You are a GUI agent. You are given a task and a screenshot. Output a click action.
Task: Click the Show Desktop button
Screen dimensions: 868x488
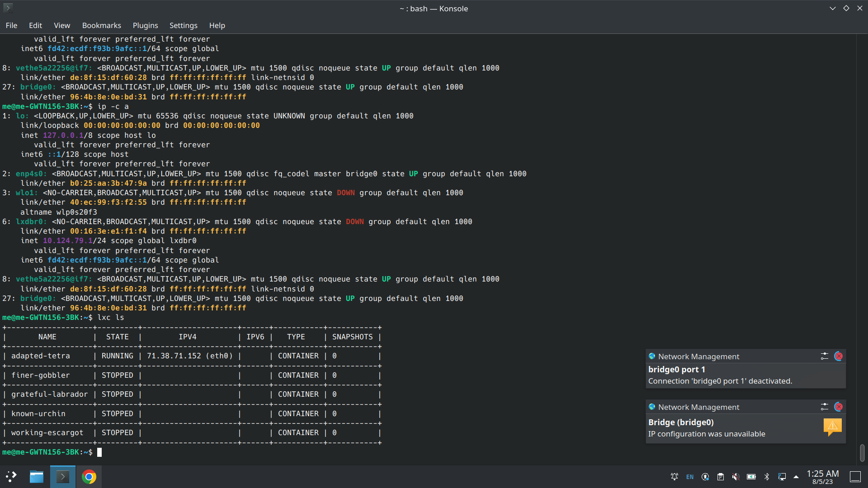click(x=855, y=476)
